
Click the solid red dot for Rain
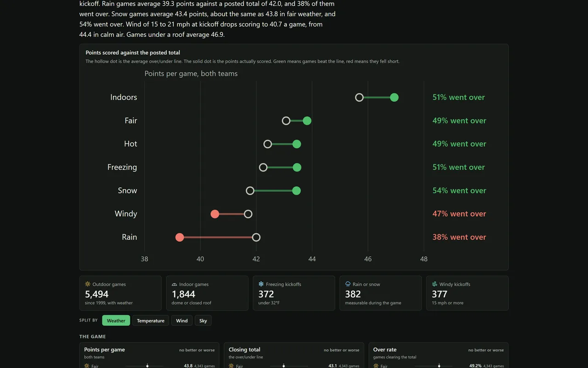[x=180, y=237]
